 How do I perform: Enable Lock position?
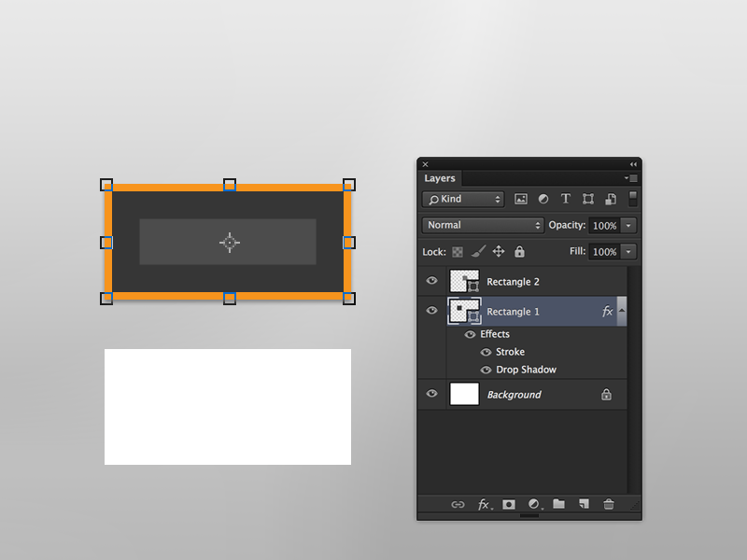(x=500, y=252)
